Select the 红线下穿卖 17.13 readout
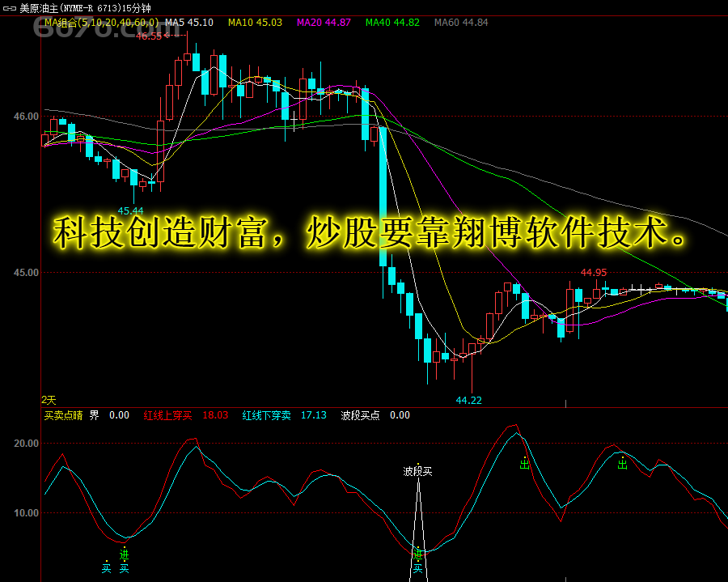Screen dimensions: 728x582 tap(284, 415)
